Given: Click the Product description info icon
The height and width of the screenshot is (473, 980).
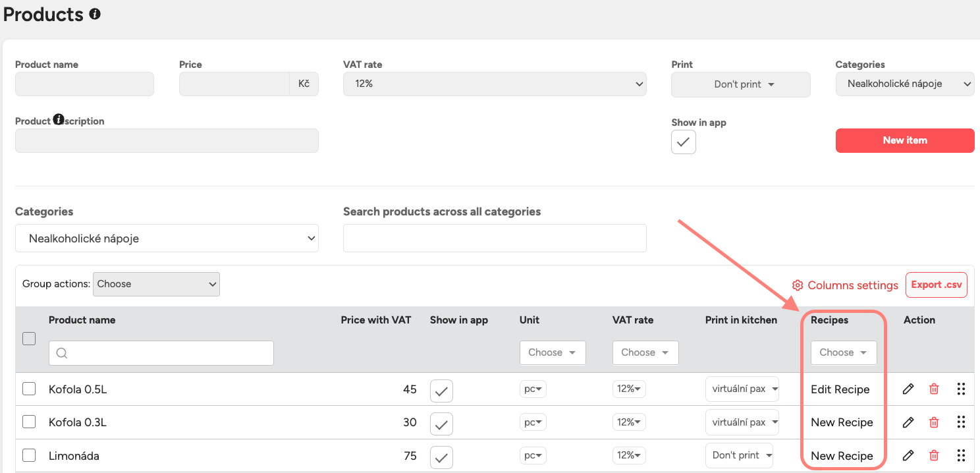Looking at the screenshot, I should pyautogui.click(x=59, y=120).
